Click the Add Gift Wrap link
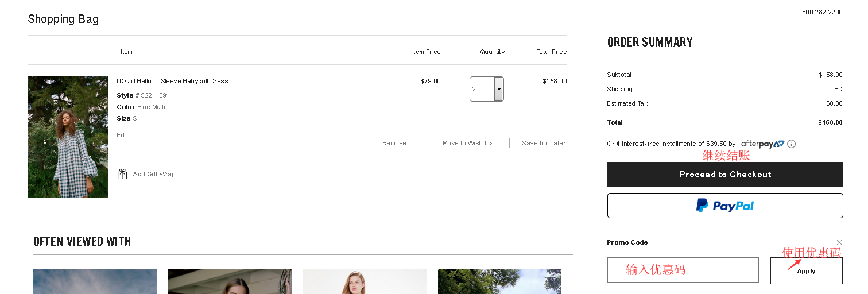This screenshot has height=294, width=868. 154,175
